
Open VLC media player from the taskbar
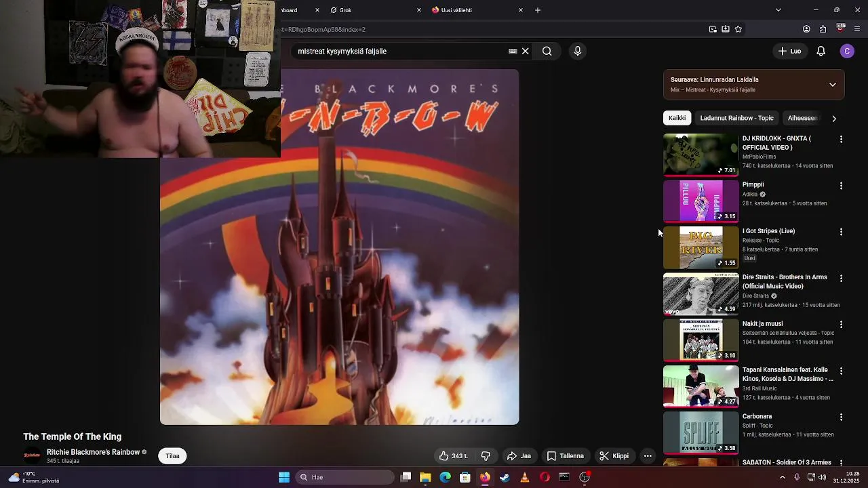click(x=524, y=477)
